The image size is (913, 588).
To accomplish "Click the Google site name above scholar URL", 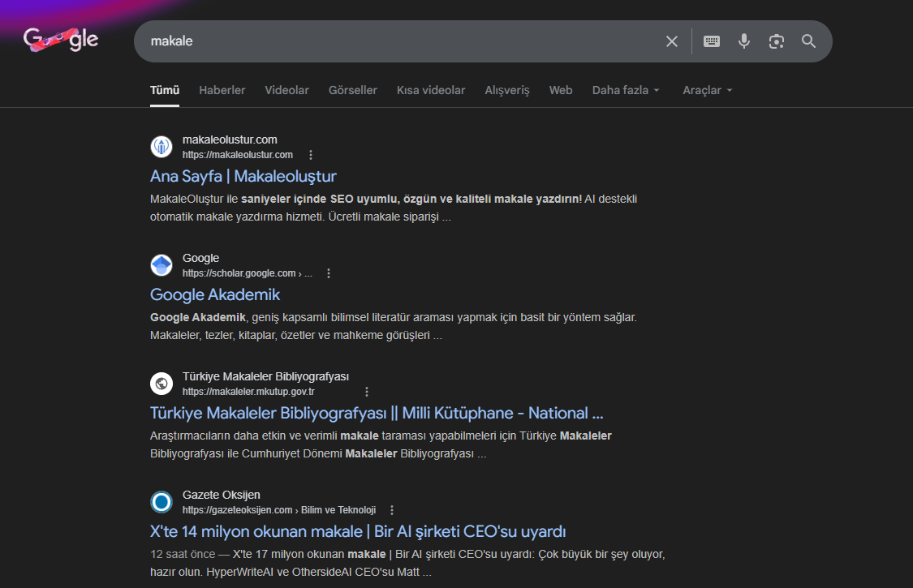I will click(x=201, y=258).
